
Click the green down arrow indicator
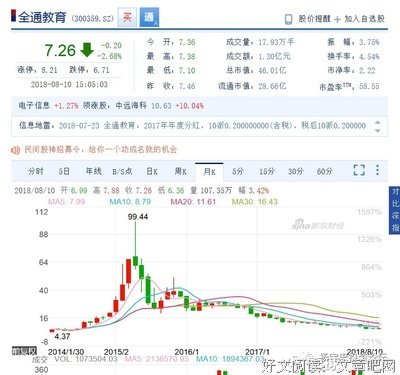click(87, 50)
